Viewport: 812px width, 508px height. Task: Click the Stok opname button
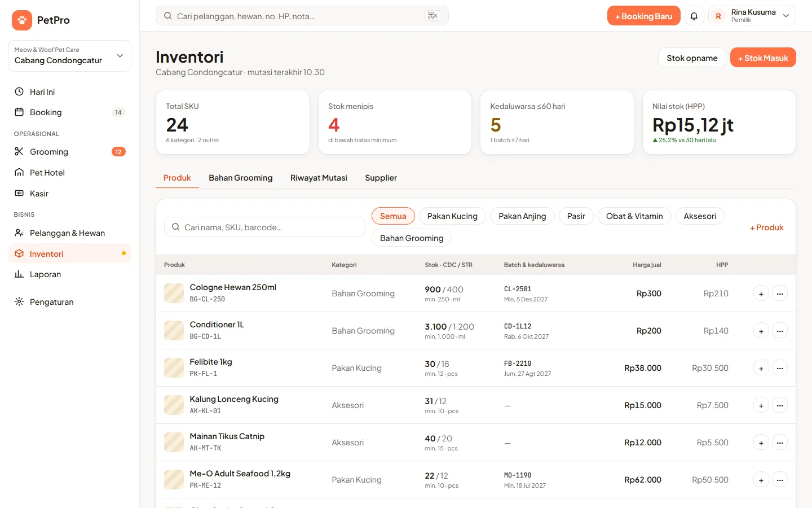[692, 58]
